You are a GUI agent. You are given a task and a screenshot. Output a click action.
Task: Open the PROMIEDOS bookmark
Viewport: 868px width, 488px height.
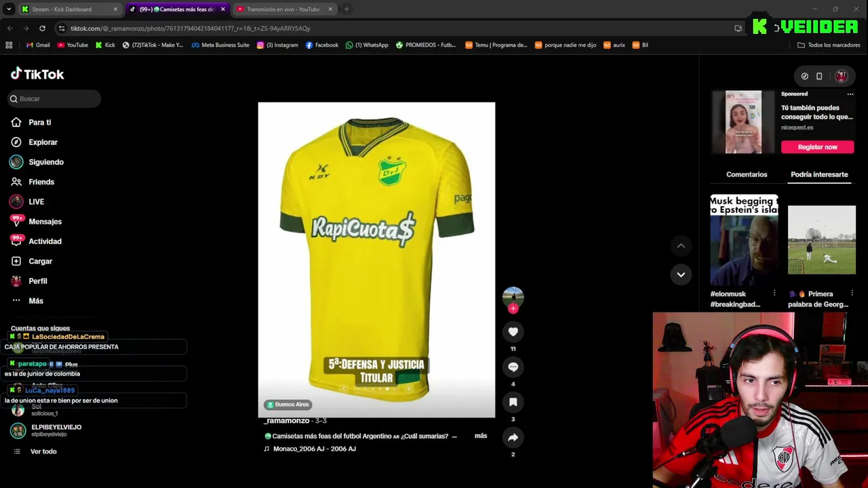click(x=426, y=45)
